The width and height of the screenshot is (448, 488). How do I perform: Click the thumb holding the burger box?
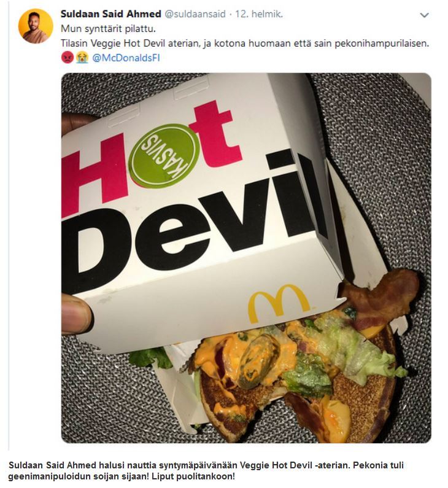pyautogui.click(x=75, y=314)
